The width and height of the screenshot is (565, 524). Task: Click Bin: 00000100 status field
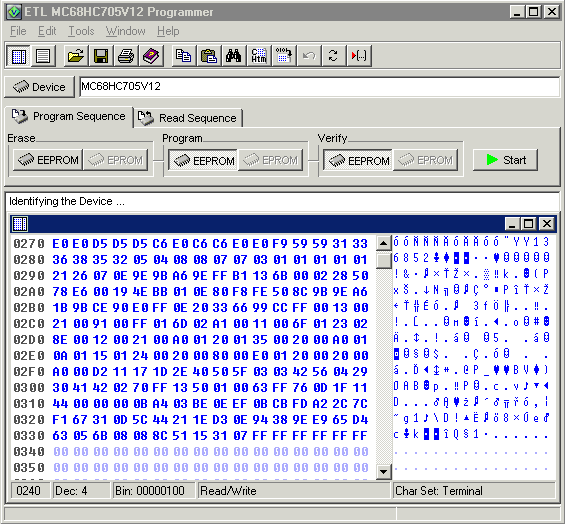click(x=154, y=491)
